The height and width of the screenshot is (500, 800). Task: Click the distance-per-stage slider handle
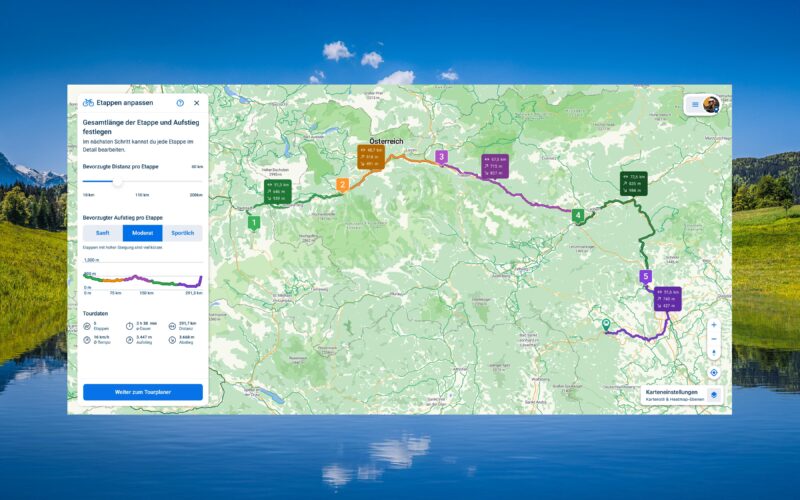pos(117,181)
